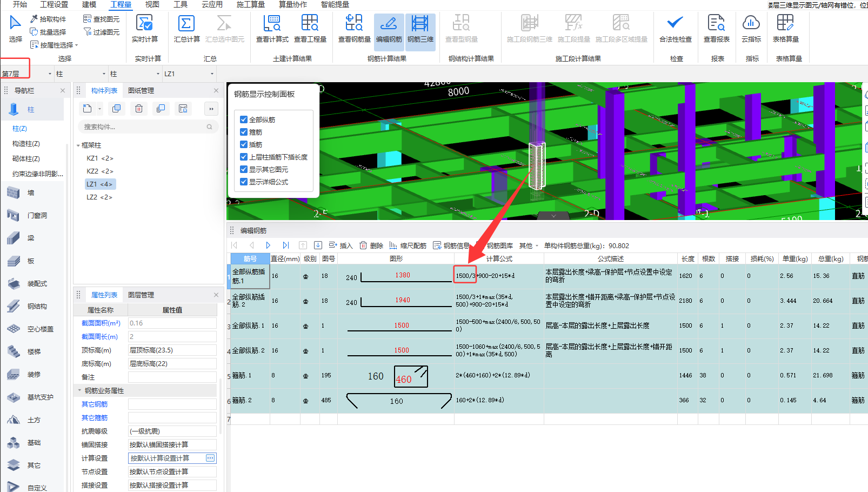
Task: Run 实时计算
Action: [145, 29]
